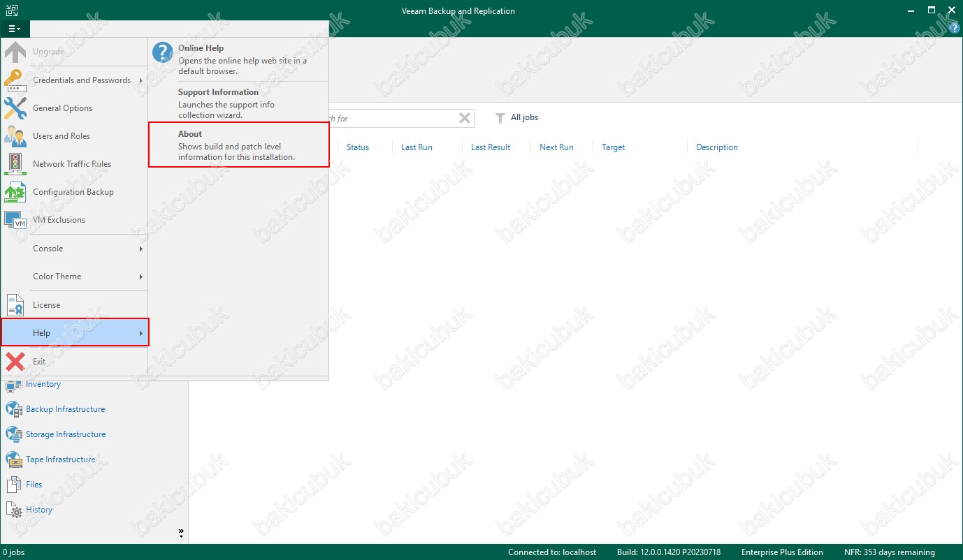The image size is (963, 560).
Task: Click the All jobs filter funnel icon
Action: tap(500, 118)
